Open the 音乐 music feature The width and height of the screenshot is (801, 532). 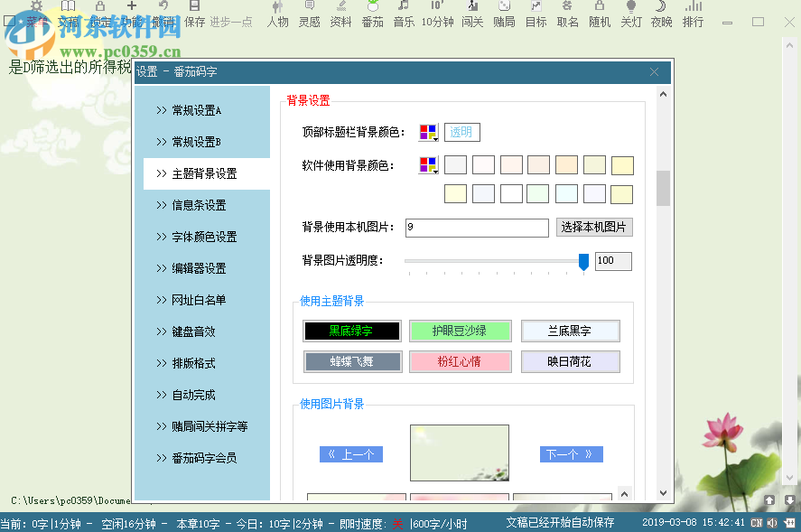click(405, 16)
